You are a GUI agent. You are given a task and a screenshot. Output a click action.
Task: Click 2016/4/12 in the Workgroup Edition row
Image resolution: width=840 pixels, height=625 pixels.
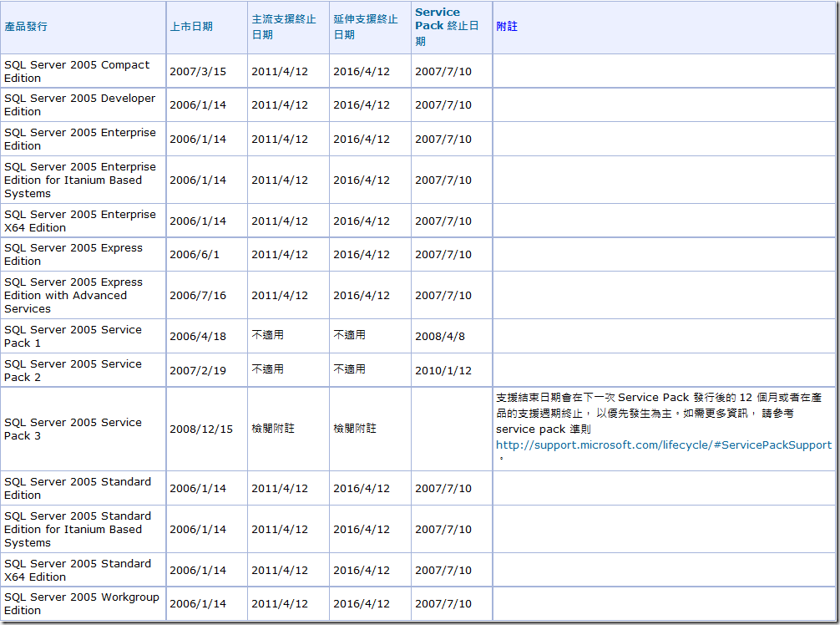click(362, 603)
